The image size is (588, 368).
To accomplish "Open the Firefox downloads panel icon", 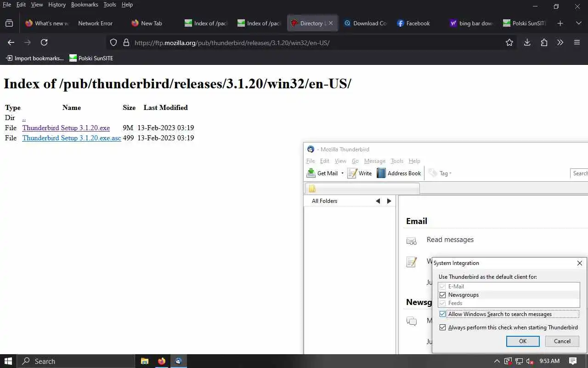I will pyautogui.click(x=527, y=42).
